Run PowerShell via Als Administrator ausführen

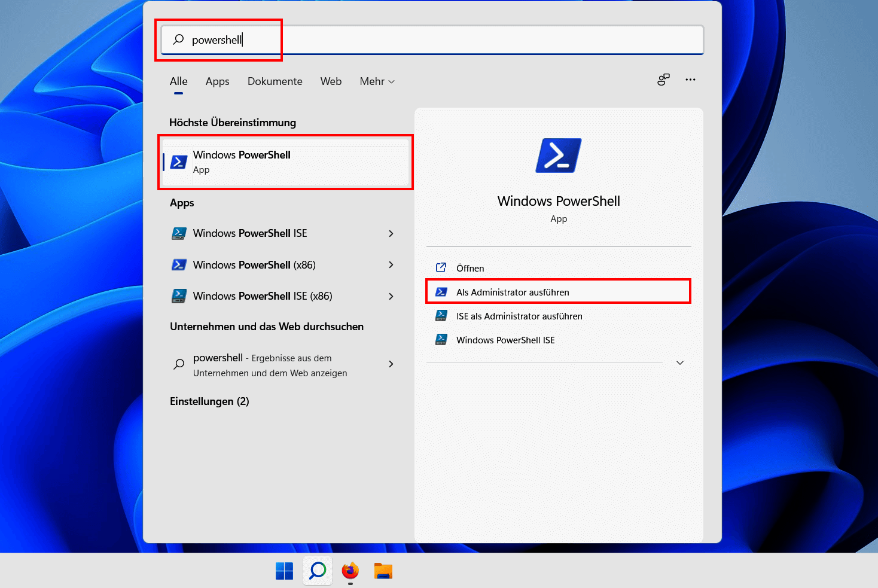pyautogui.click(x=513, y=292)
